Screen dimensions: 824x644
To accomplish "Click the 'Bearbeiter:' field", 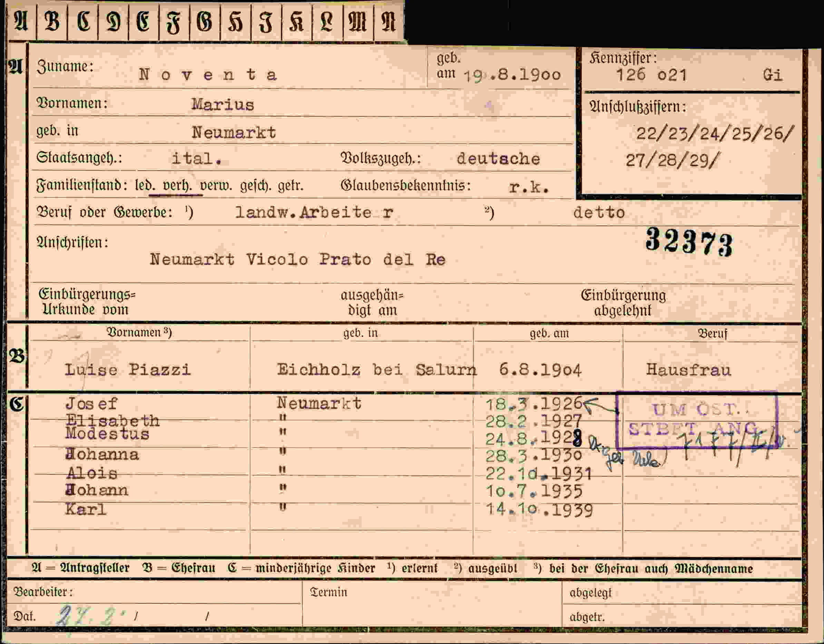I will click(154, 592).
